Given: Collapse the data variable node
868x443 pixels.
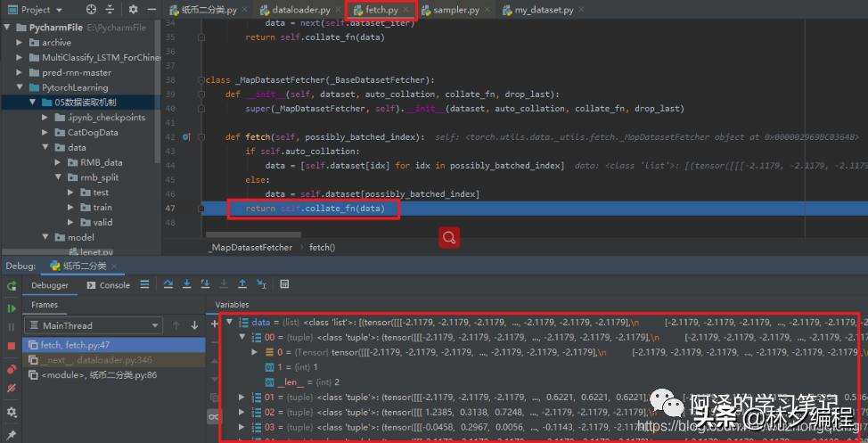Looking at the screenshot, I should click(x=230, y=323).
